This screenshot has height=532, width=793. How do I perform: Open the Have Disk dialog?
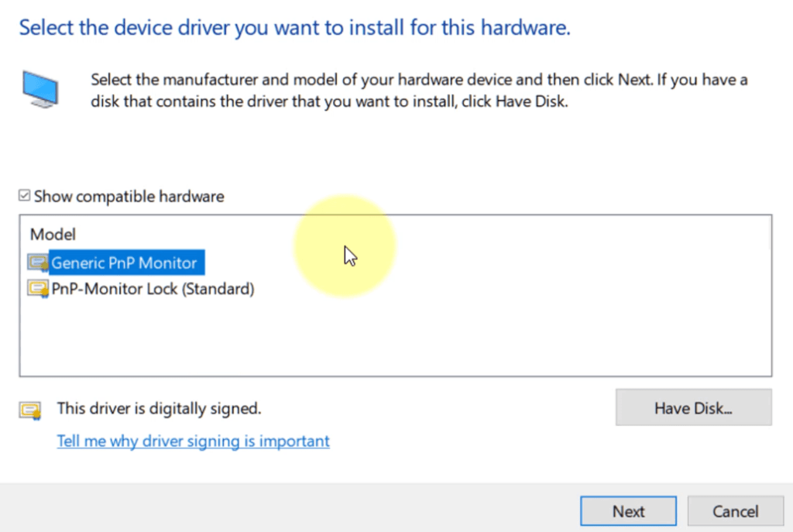693,407
